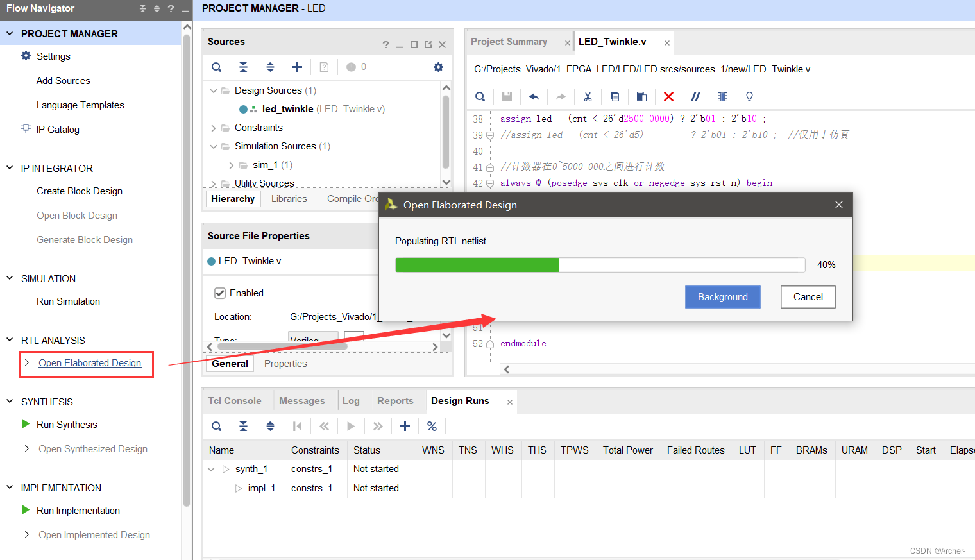
Task: Open Log tab
Action: 351,401
